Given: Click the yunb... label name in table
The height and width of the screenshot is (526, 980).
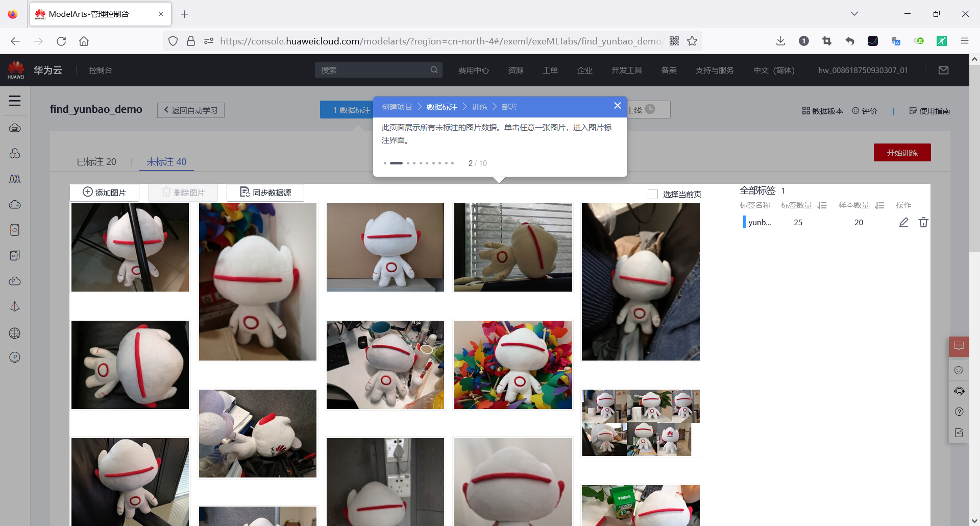Looking at the screenshot, I should click(x=759, y=223).
